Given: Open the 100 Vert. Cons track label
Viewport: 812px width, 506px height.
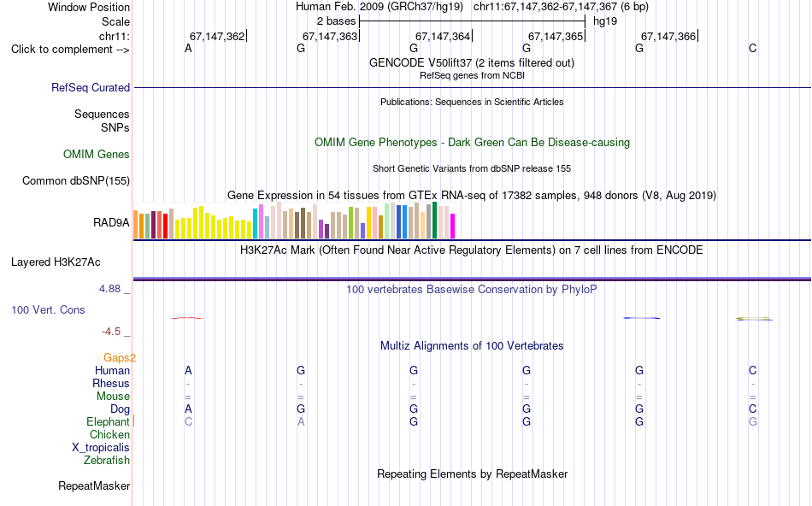Looking at the screenshot, I should pyautogui.click(x=48, y=309).
